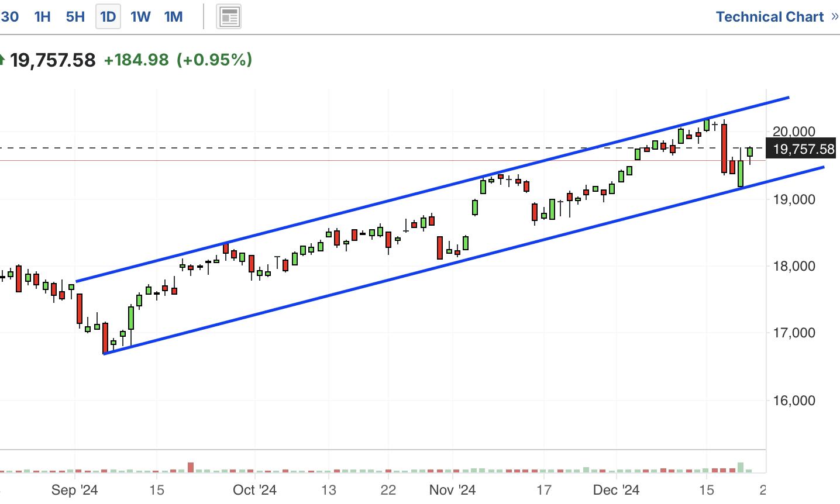840x504 pixels.
Task: Click the 19,000 price axis label
Action: [x=794, y=199]
